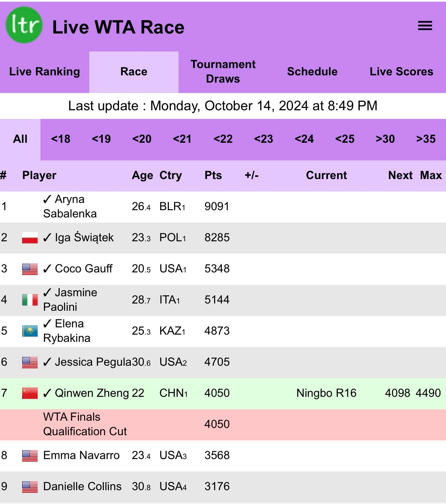The height and width of the screenshot is (504, 446).
Task: Filter players by age >30
Action: (385, 139)
